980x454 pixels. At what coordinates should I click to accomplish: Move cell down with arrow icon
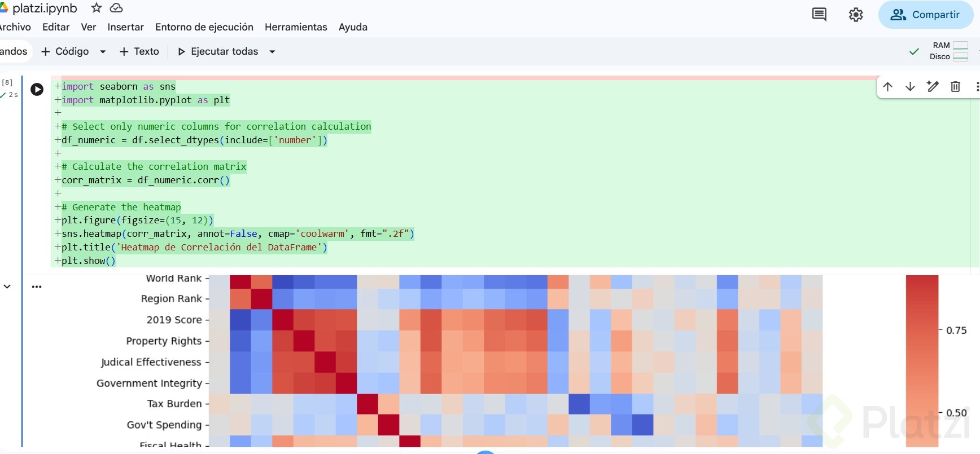click(x=910, y=86)
